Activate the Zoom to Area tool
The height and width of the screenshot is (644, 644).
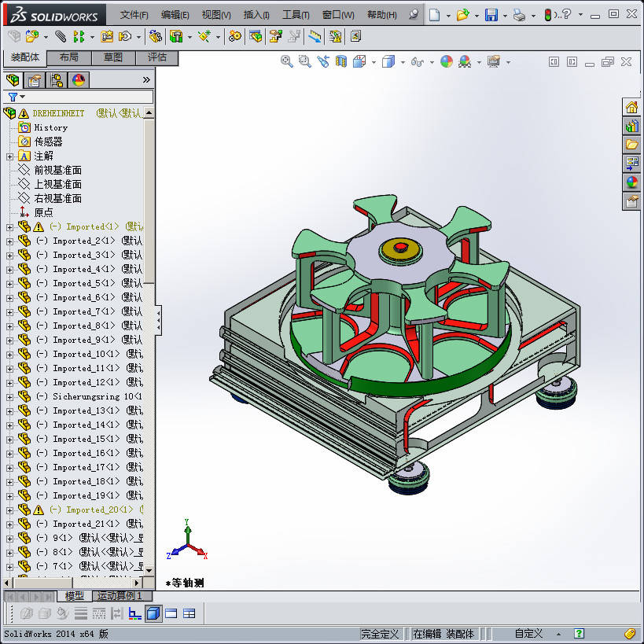pyautogui.click(x=304, y=61)
